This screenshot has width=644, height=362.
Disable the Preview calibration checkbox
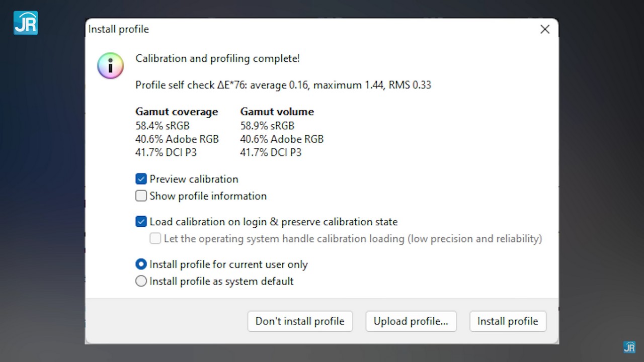point(141,179)
